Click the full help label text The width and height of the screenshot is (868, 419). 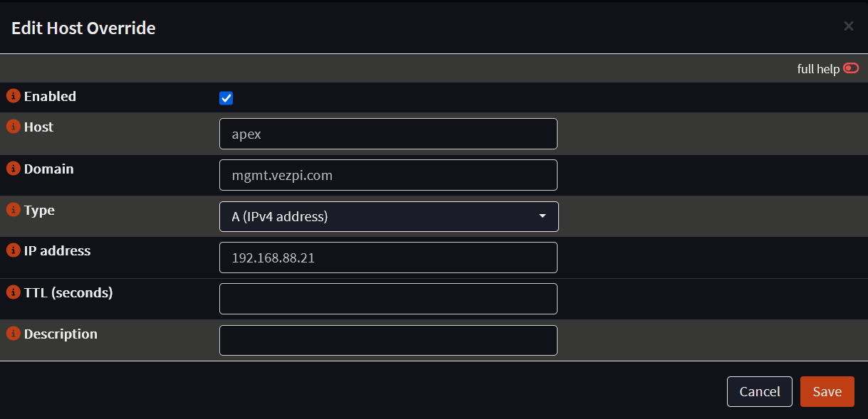[x=818, y=69]
